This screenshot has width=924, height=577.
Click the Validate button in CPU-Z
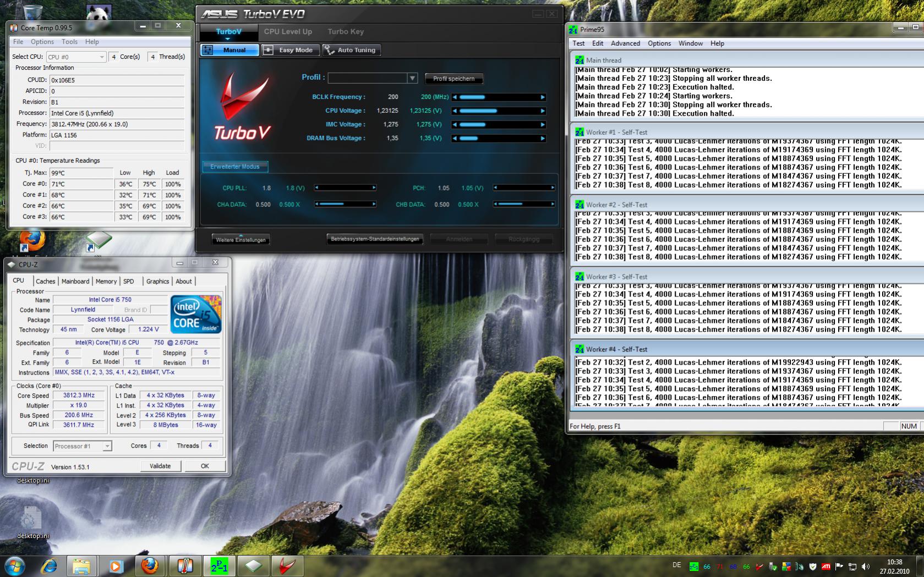(x=160, y=466)
